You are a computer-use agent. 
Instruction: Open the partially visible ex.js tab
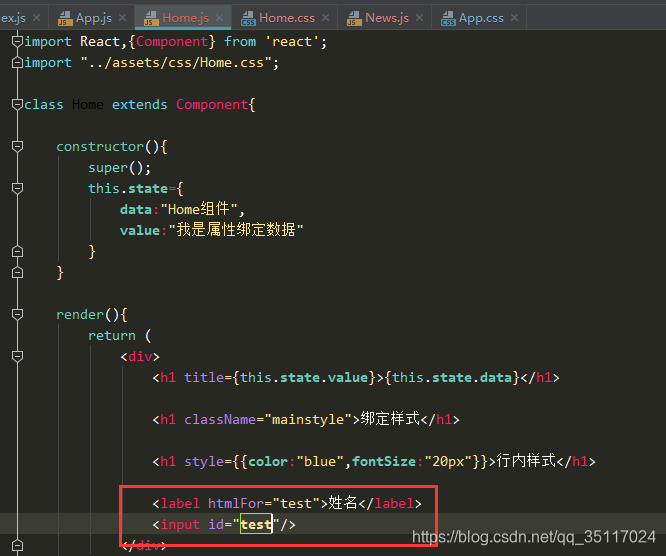[13, 18]
